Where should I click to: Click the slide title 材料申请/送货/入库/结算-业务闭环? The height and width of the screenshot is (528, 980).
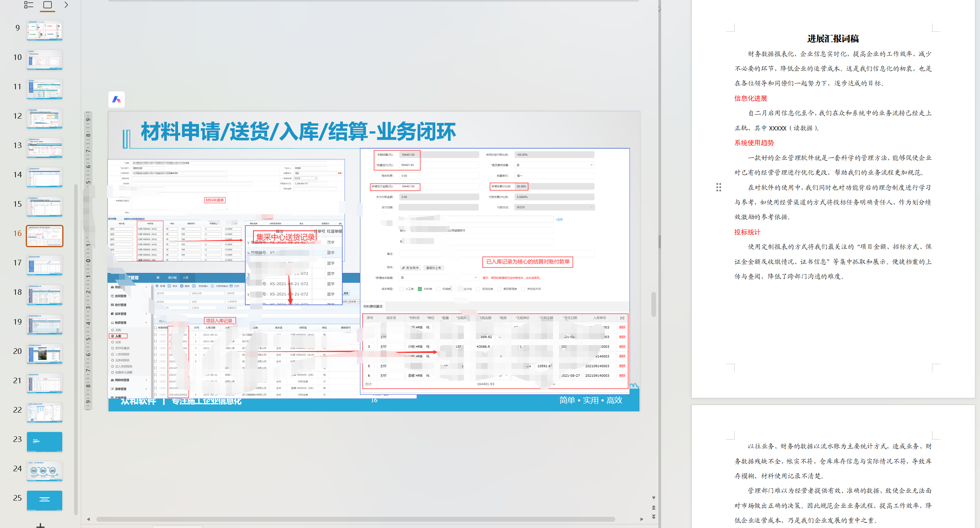(x=298, y=132)
